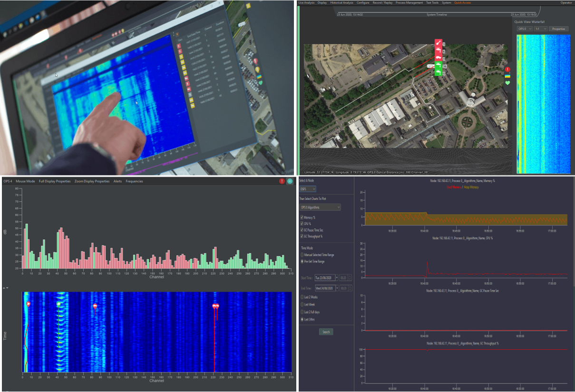Click the teal plus icon in OPS 4 toolbar
The height and width of the screenshot is (392, 575).
coord(290,181)
